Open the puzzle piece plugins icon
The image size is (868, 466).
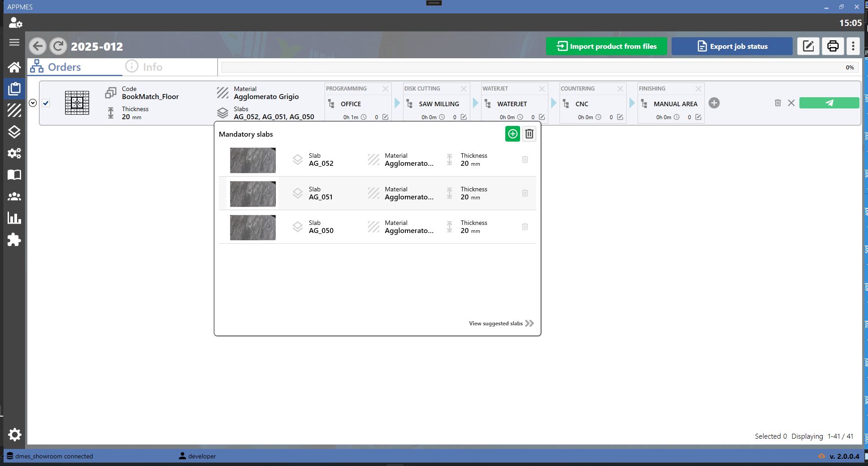coord(14,240)
